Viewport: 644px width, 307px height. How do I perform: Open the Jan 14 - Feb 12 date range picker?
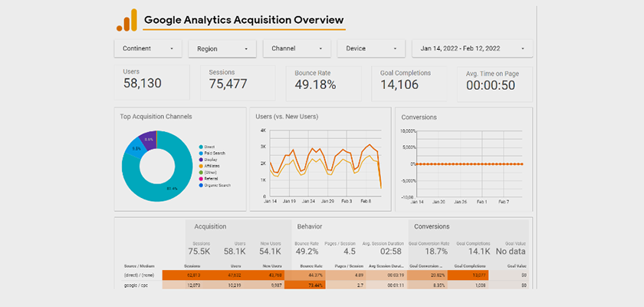(472, 48)
